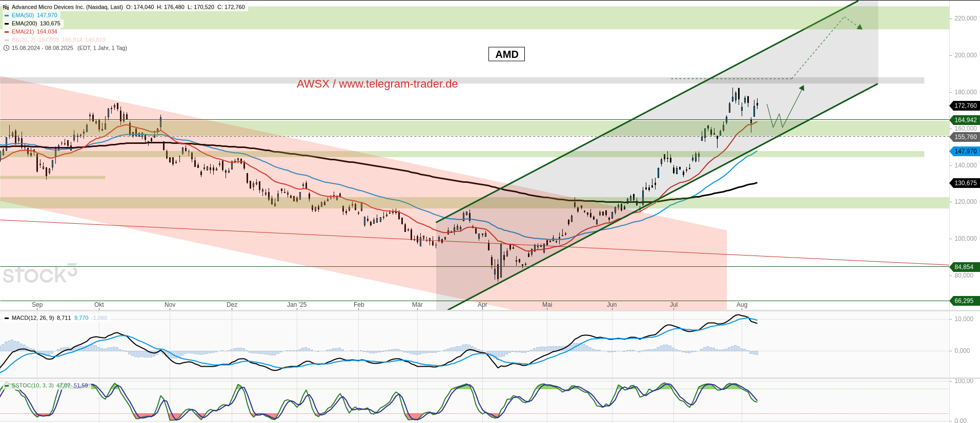Click the MACD histogram value -1,060
Image resolution: width=980 pixels, height=423 pixels.
99,318
